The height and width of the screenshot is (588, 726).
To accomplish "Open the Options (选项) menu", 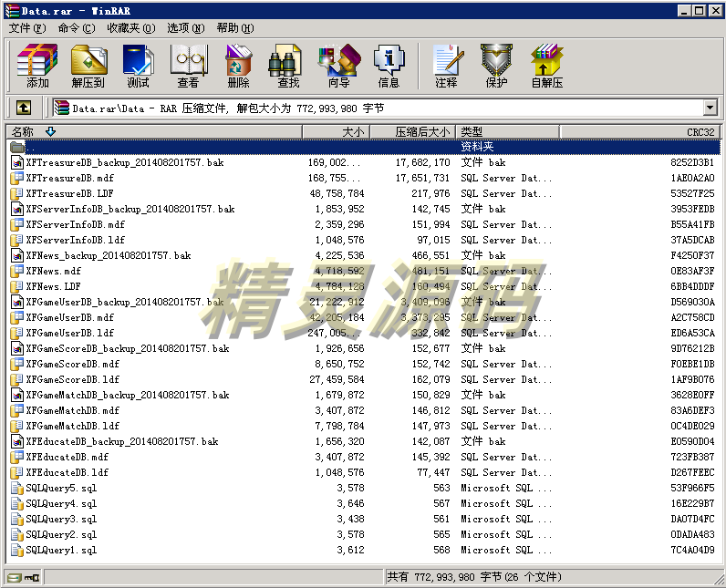I will coord(186,28).
